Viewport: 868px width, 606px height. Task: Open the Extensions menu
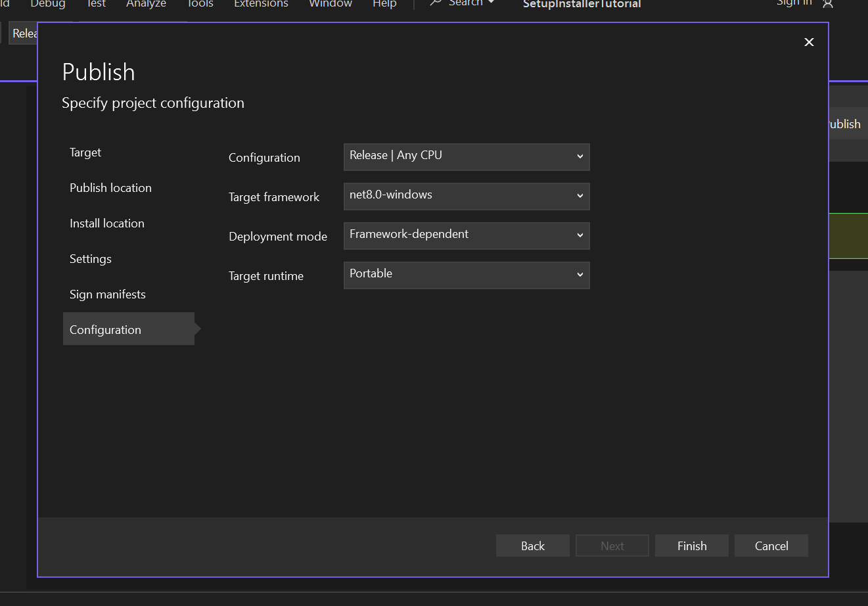(261, 4)
